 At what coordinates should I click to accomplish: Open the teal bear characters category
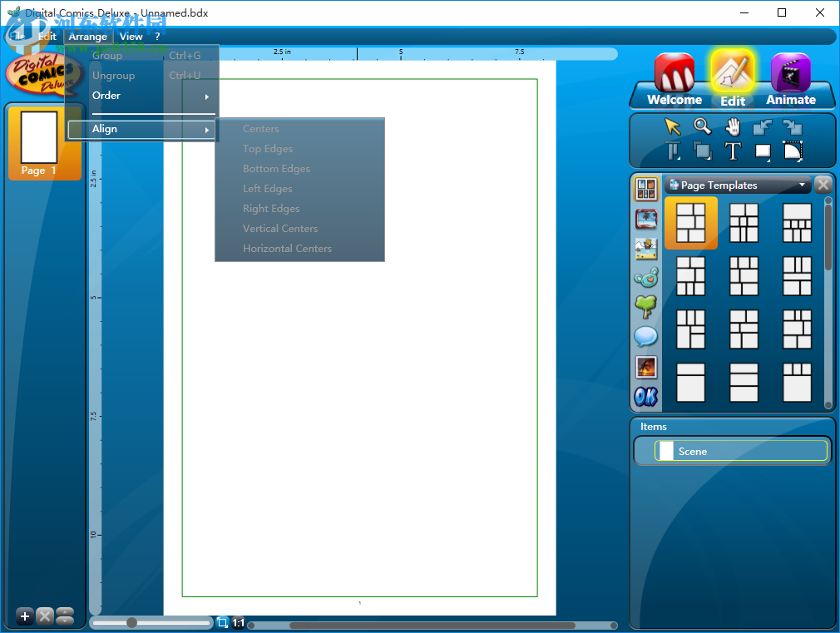pyautogui.click(x=646, y=278)
